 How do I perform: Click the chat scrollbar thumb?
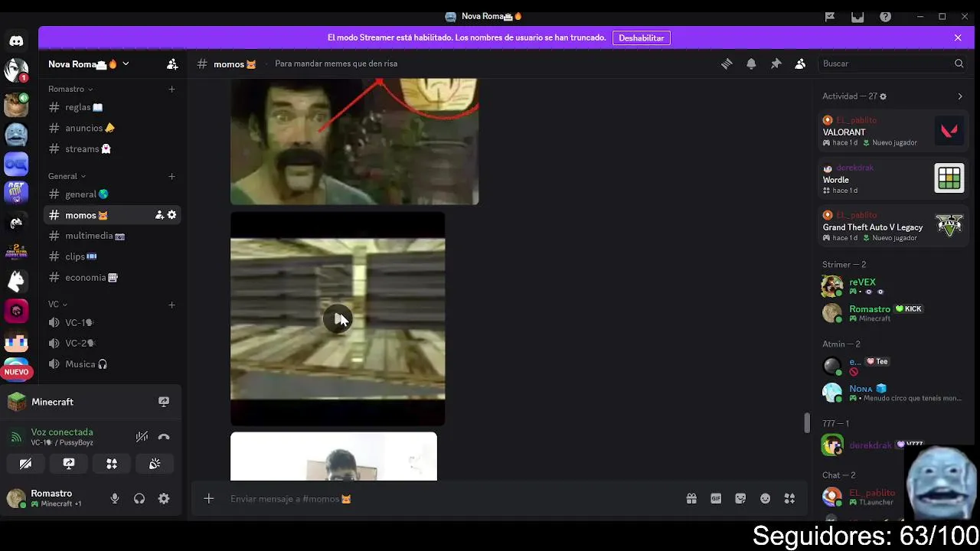click(x=806, y=422)
